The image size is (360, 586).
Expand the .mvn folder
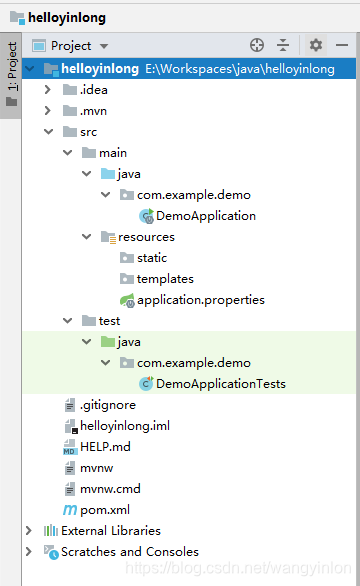[x=47, y=111]
